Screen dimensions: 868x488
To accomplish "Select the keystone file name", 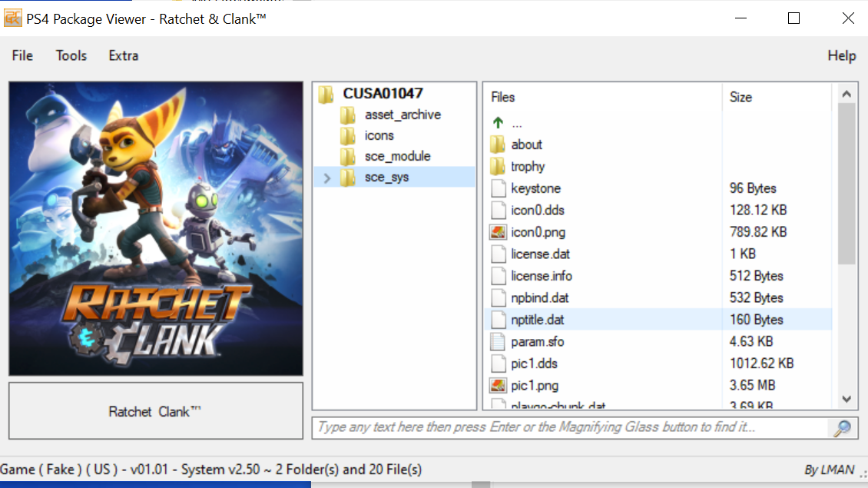I will tap(535, 188).
